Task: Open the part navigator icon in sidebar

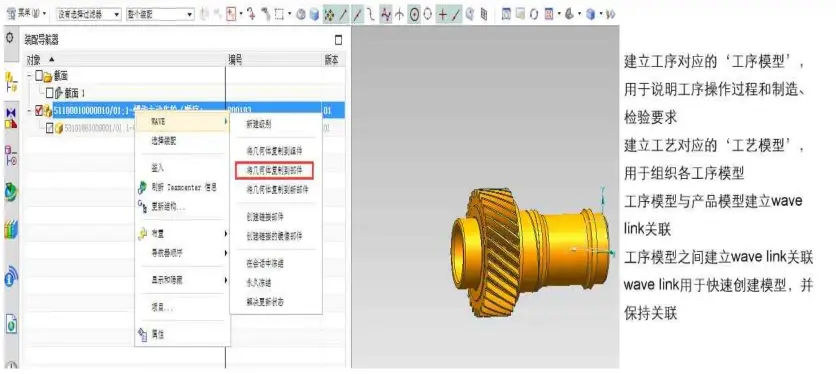Action: point(11,155)
